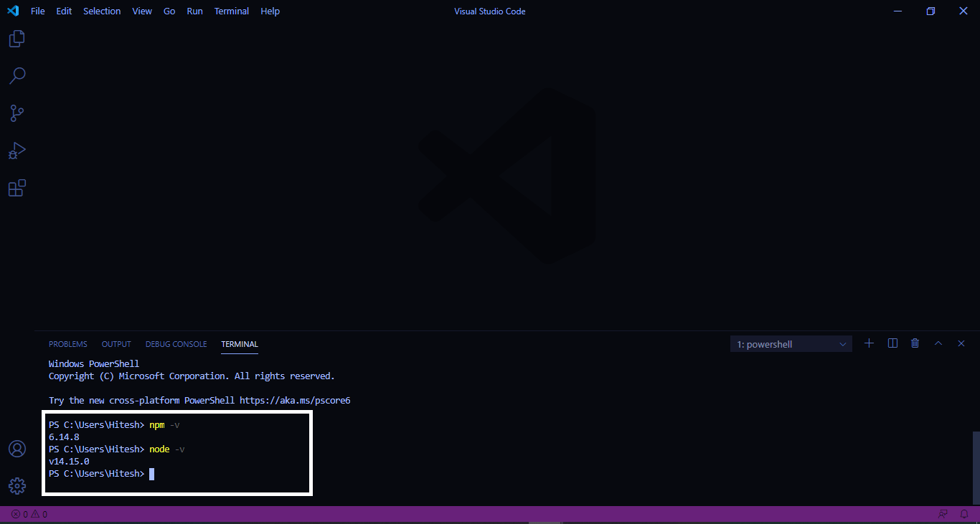This screenshot has width=980, height=524.
Task: Click the version output 'v14.15.0'
Action: (x=69, y=462)
